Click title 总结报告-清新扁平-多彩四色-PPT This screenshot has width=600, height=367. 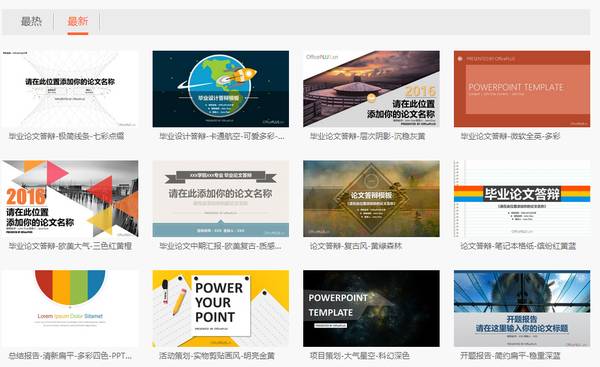click(x=70, y=356)
